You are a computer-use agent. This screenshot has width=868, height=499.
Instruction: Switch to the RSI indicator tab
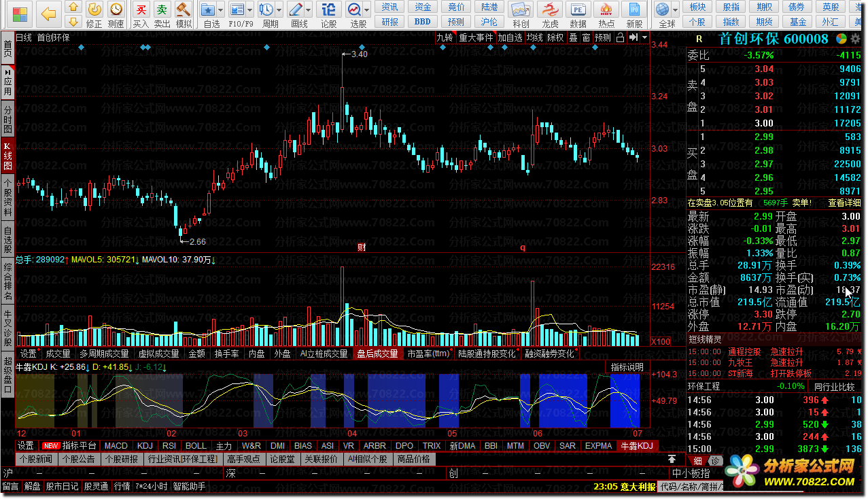[169, 446]
